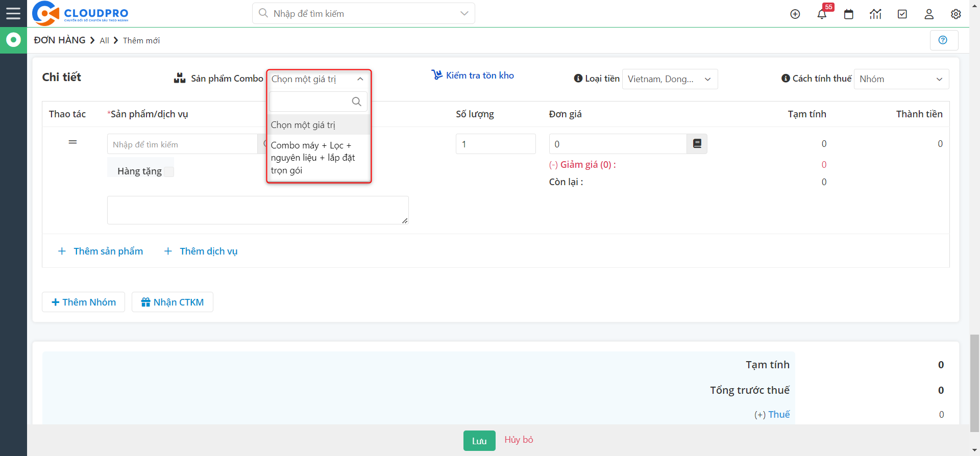Click the Đơn giá price field
The width and height of the screenshot is (980, 456).
pos(618,144)
